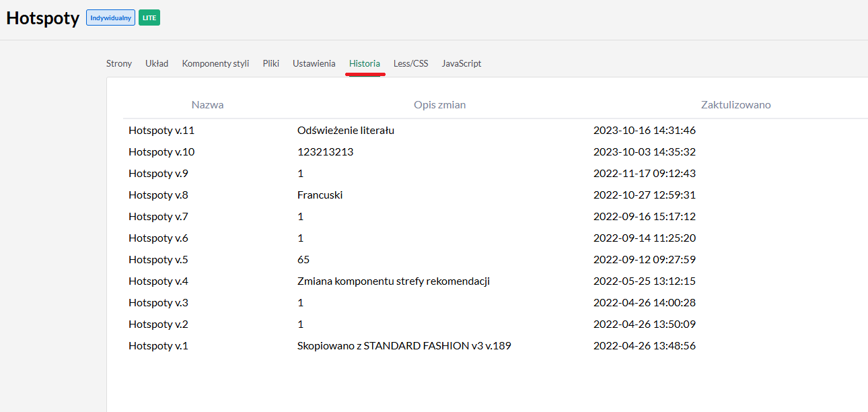Click the date 2023-10-03 14:35:32
Viewport: 868px width, 412px height.
pos(645,152)
